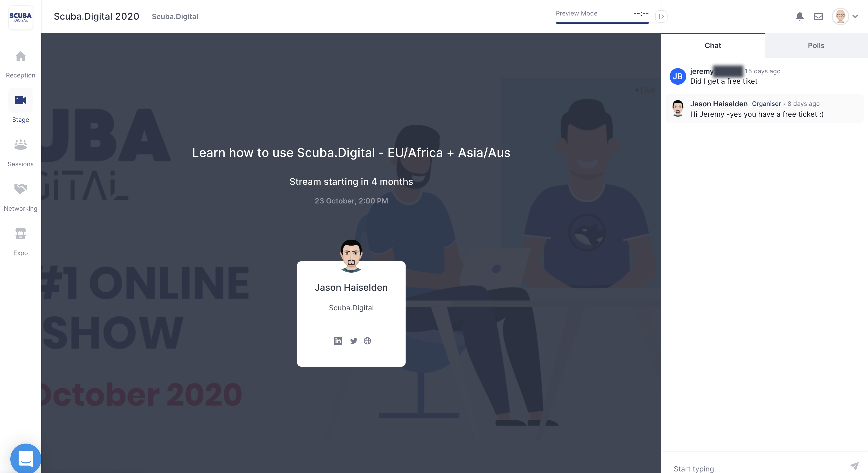Switch to the Chat tab
This screenshot has width=868, height=473.
point(713,45)
